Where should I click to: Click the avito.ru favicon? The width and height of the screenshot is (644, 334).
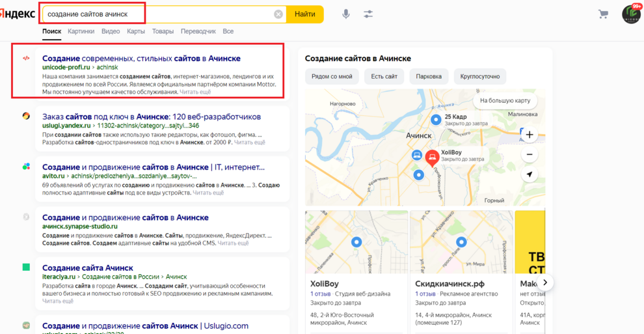pyautogui.click(x=26, y=167)
